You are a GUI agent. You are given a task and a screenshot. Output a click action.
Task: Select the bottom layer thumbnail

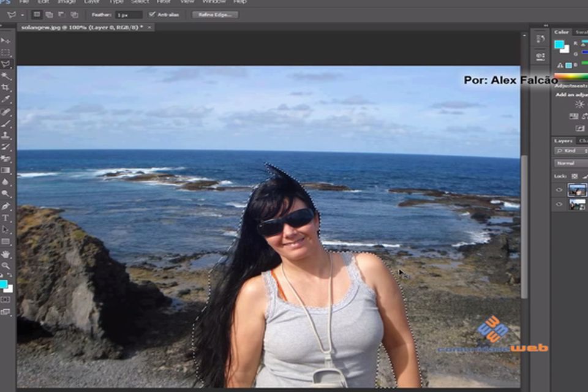tap(577, 205)
